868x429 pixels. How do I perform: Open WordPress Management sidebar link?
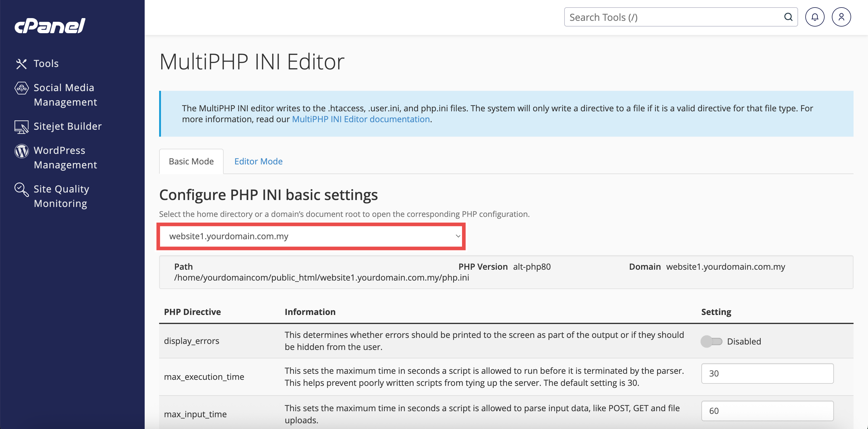(65, 157)
